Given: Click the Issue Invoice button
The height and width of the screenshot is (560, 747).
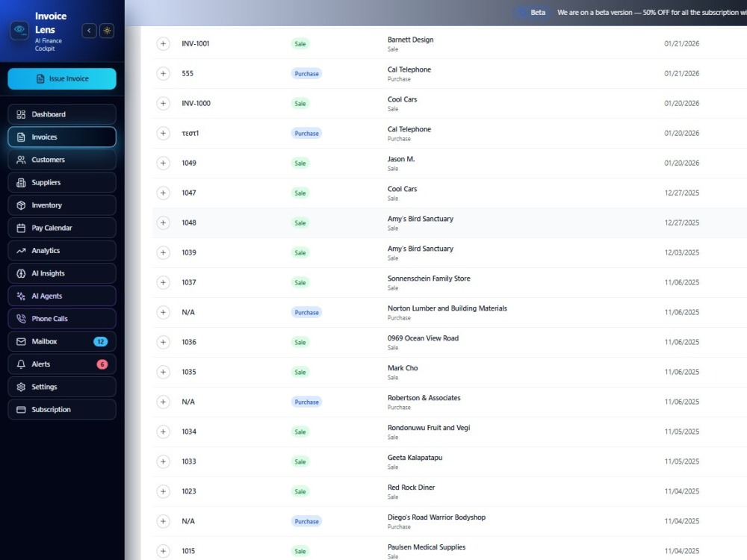Looking at the screenshot, I should point(62,78).
